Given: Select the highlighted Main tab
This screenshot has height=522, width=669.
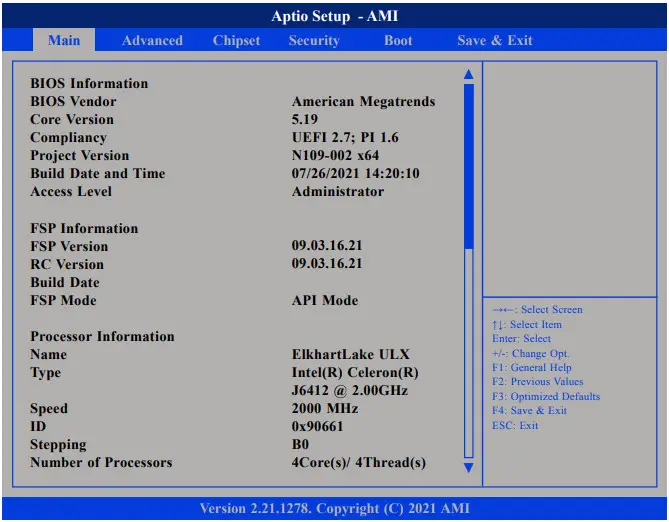Looking at the screenshot, I should point(64,41).
